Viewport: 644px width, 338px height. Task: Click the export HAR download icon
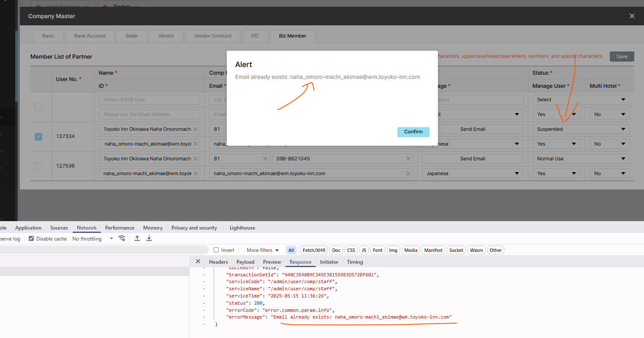coord(149,238)
